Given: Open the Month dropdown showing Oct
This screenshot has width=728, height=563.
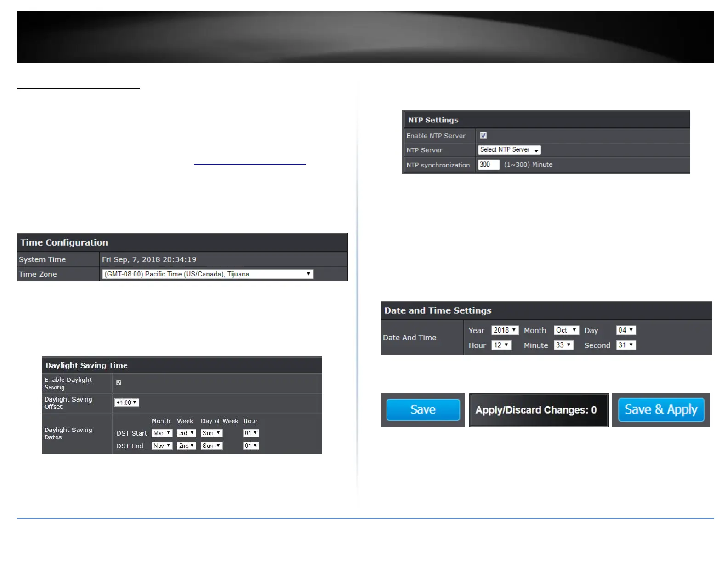Looking at the screenshot, I should point(566,330).
